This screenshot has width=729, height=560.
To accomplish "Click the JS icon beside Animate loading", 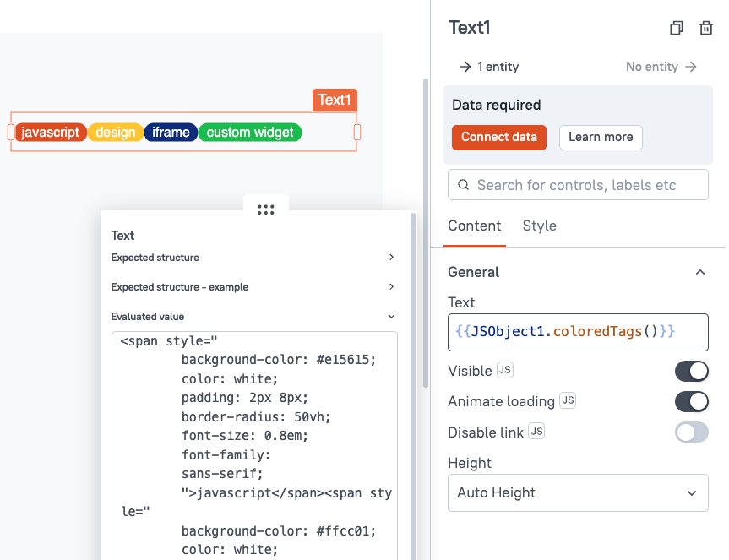I will pyautogui.click(x=567, y=400).
